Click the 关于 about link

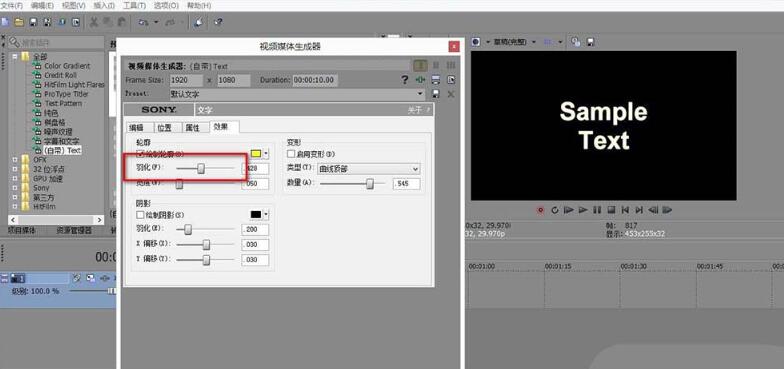pyautogui.click(x=414, y=110)
